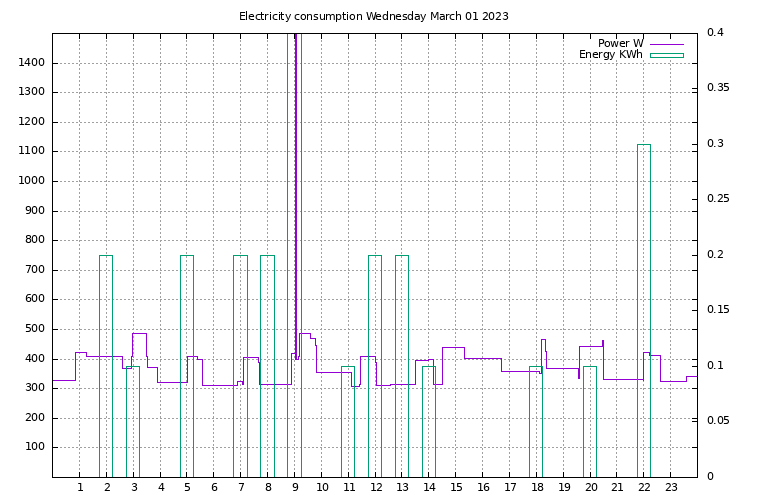Click hour label 19 on the x-axis
Image resolution: width=768 pixels, height=500 pixels.
[564, 488]
